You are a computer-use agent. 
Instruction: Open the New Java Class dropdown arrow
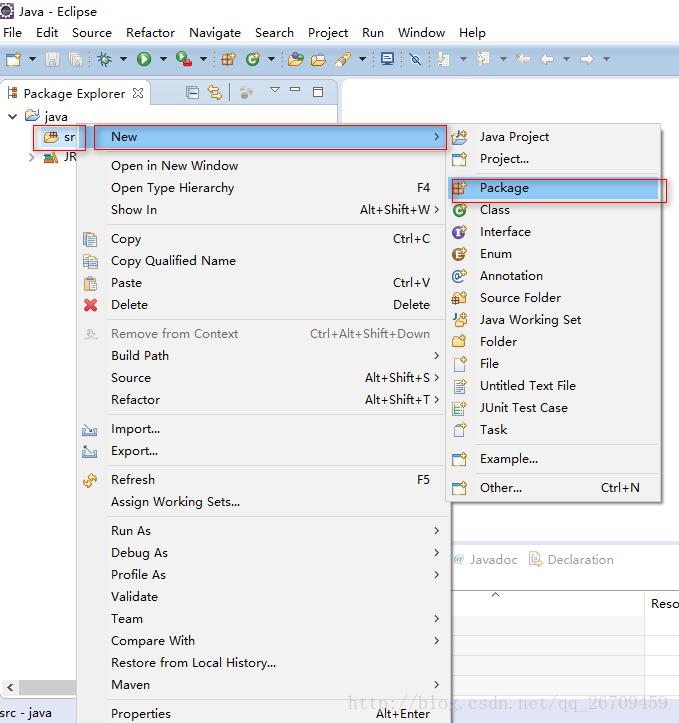coord(271,59)
